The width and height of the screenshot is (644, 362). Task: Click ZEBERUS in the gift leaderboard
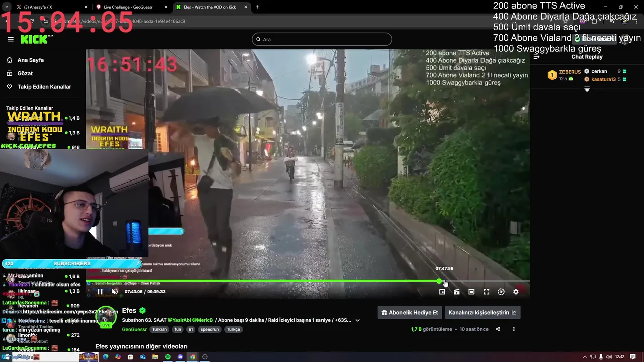pos(570,72)
